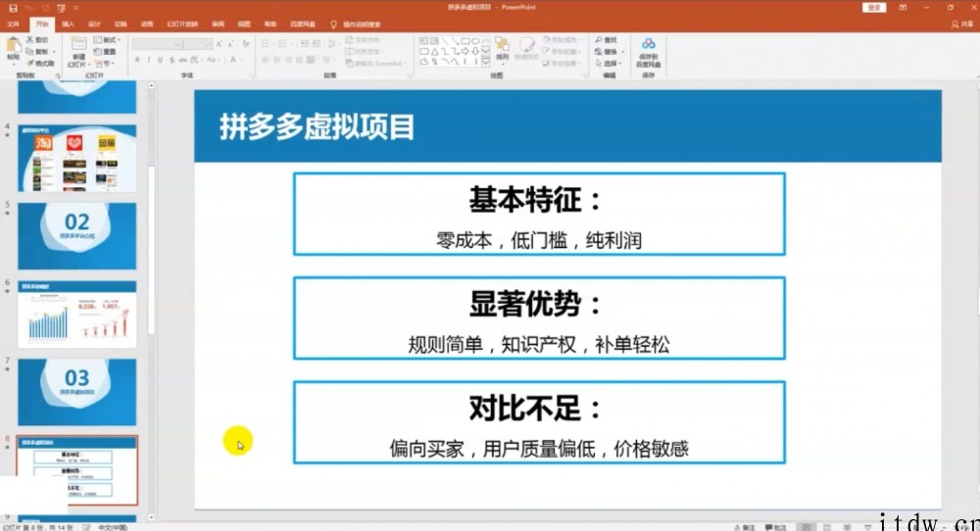Open the font size combo box
The image size is (980, 531).
pos(198,44)
